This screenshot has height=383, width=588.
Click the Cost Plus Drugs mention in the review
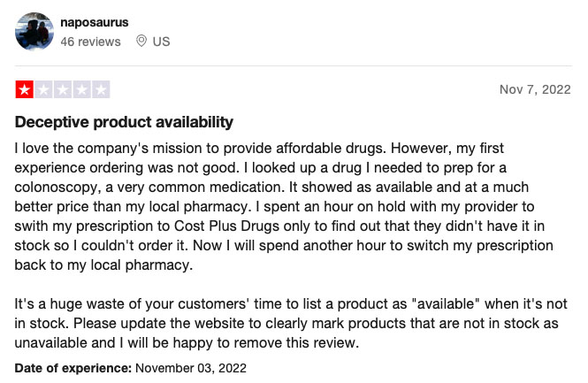click(227, 226)
